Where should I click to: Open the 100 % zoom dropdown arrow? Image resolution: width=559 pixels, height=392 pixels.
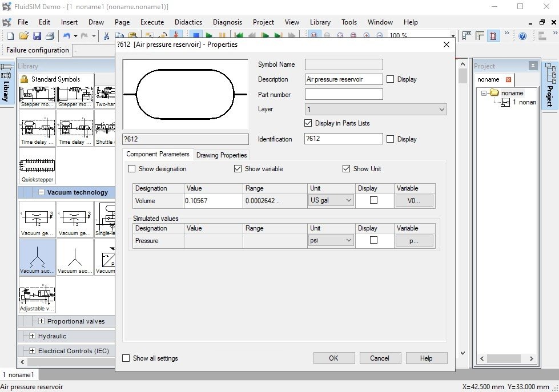pyautogui.click(x=453, y=35)
